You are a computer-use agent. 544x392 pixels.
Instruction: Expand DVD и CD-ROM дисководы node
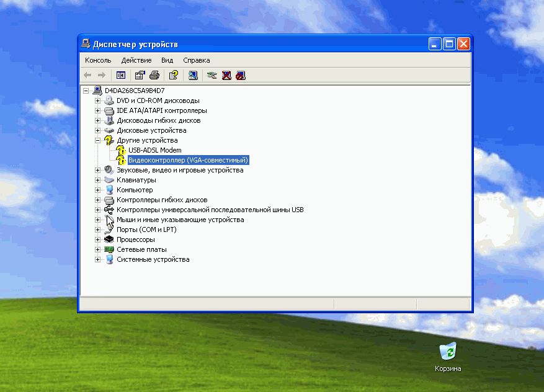pyautogui.click(x=97, y=101)
